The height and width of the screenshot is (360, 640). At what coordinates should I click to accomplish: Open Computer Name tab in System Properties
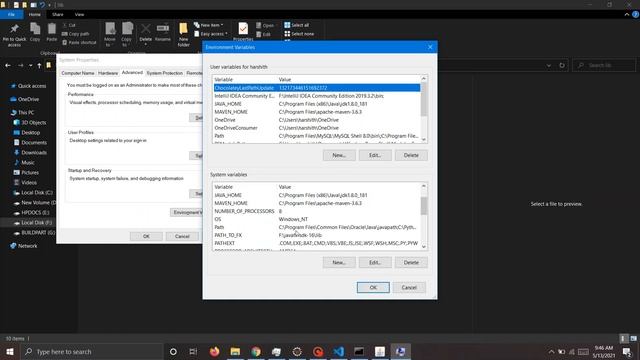click(x=78, y=73)
